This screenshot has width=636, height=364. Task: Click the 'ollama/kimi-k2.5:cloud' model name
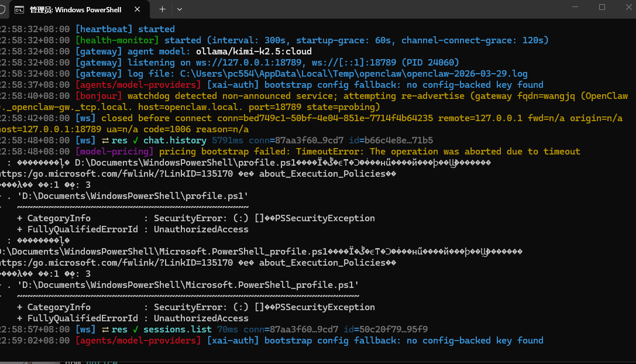click(253, 51)
